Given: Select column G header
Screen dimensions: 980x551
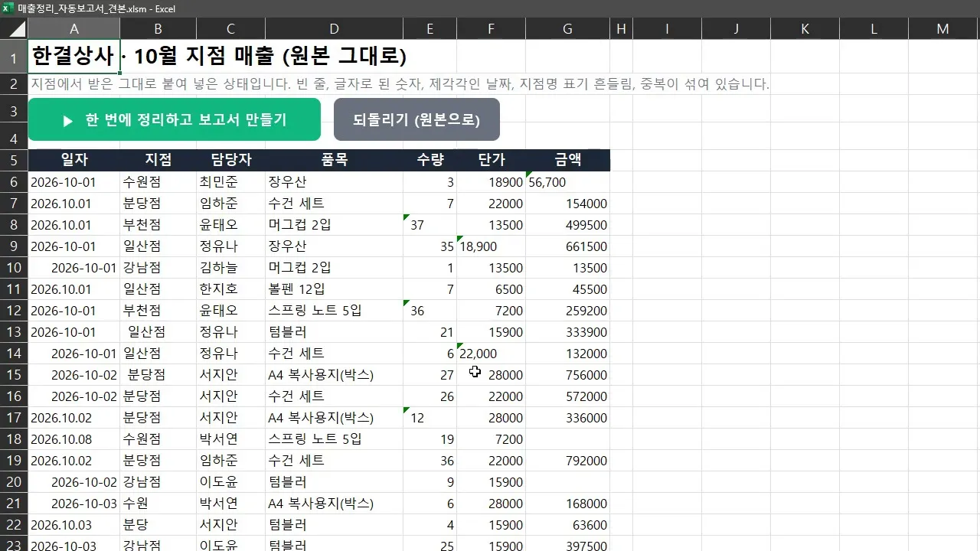Looking at the screenshot, I should click(567, 29).
